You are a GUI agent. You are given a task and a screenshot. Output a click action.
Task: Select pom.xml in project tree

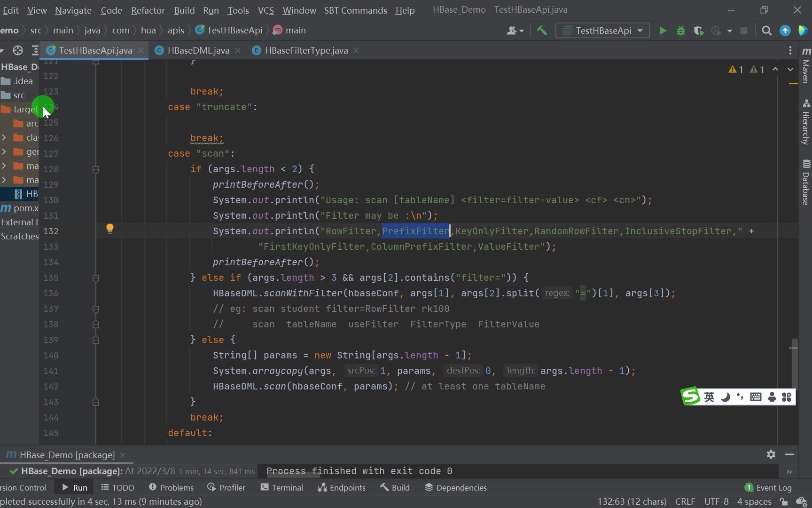point(20,208)
